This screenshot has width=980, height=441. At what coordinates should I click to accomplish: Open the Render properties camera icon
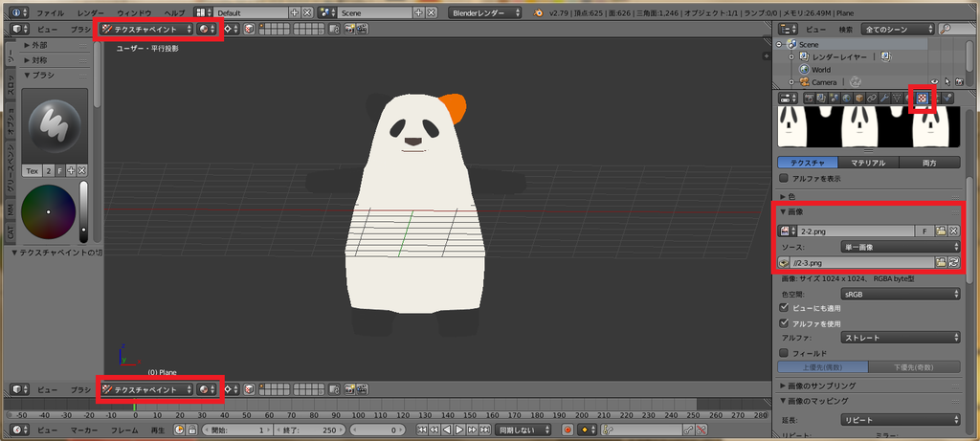pyautogui.click(x=809, y=99)
